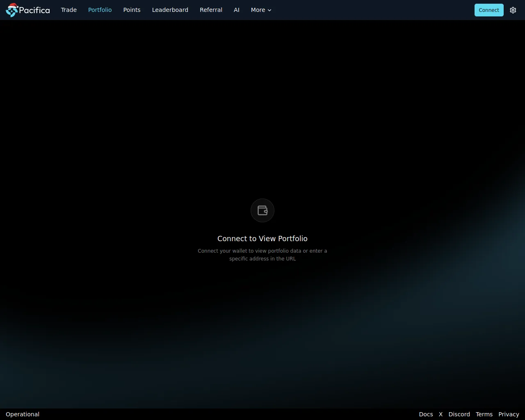
Task: Select the Portfolio nav item
Action: [100, 10]
